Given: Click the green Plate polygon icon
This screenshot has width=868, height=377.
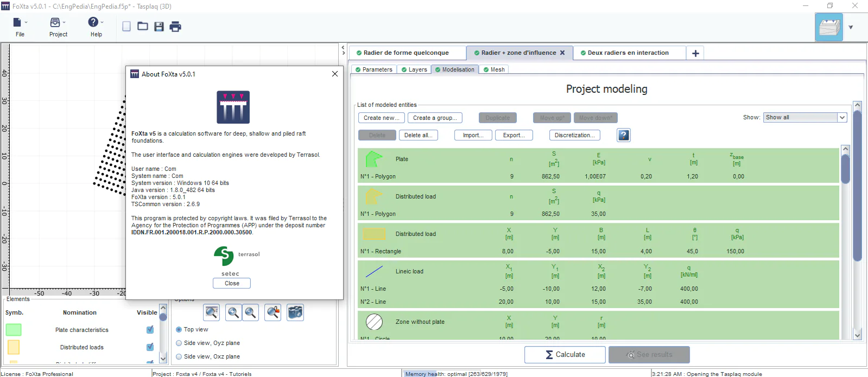Looking at the screenshot, I should click(x=373, y=159).
